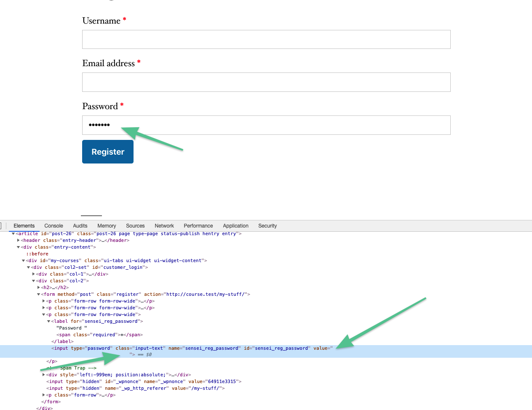Click the Register button

(x=108, y=152)
